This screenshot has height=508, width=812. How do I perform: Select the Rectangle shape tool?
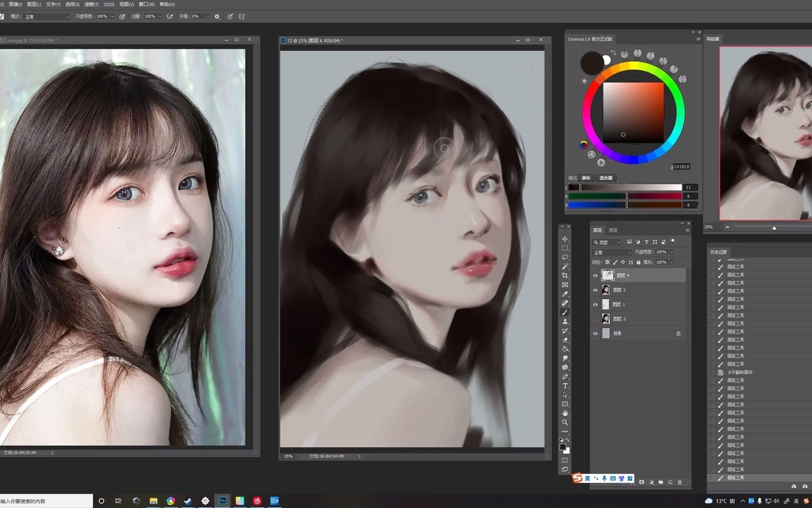tap(565, 404)
